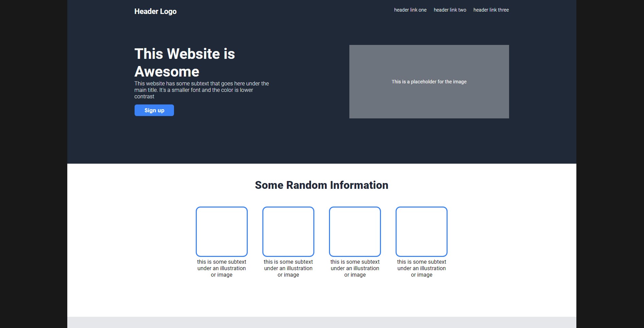Click the third empty illustration card
Image resolution: width=644 pixels, height=328 pixels.
click(355, 231)
